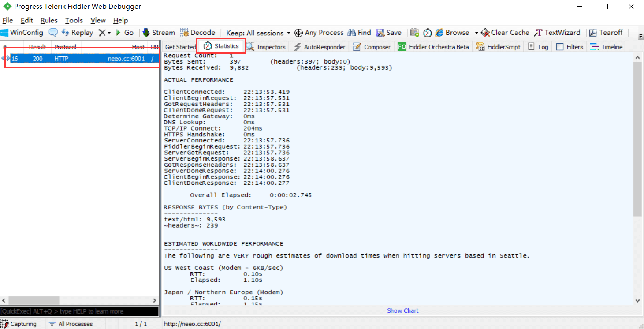Open the Log tab
This screenshot has width=644, height=329.
(538, 47)
